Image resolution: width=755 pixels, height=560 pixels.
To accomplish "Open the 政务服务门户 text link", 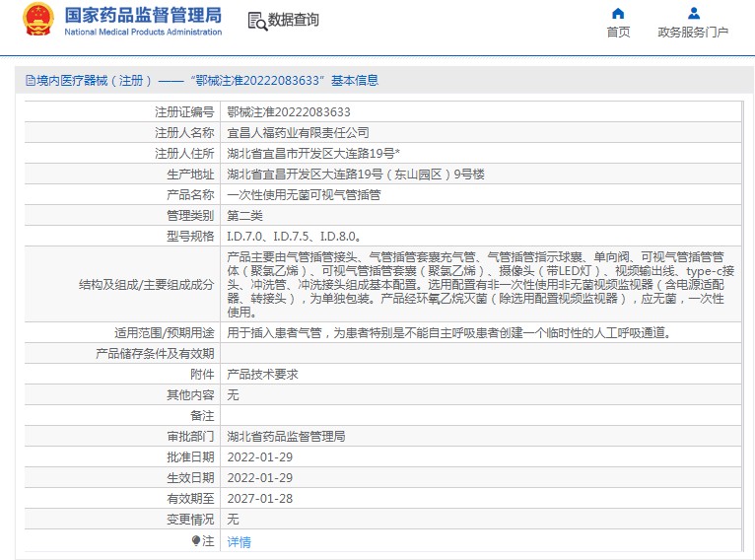I will [693, 32].
